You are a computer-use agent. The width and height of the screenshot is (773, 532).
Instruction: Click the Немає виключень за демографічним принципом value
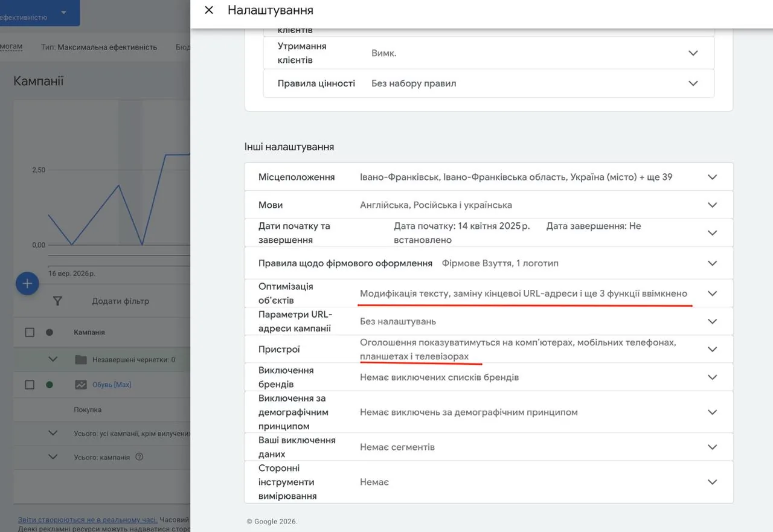(469, 412)
